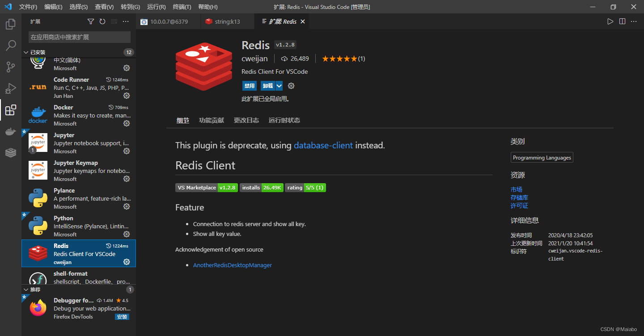Click the VS Marketplace v1.2.8 badge
This screenshot has width=644, height=336.
click(206, 188)
